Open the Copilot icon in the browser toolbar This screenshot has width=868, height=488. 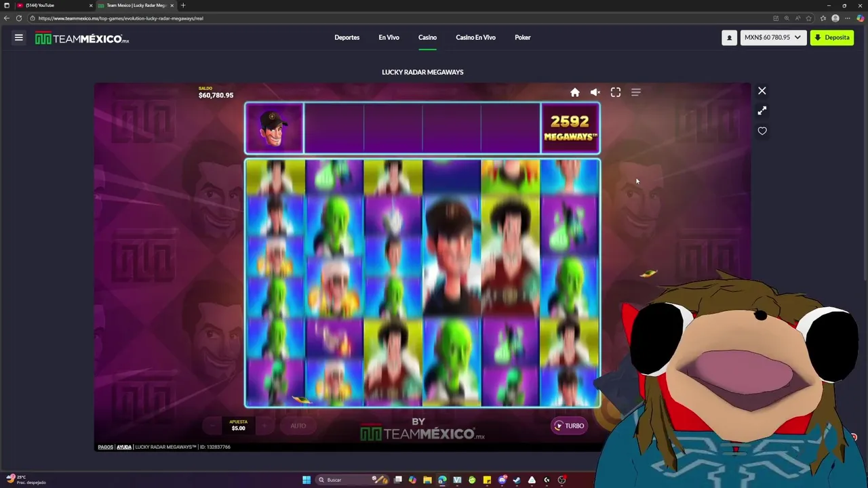pyautogui.click(x=861, y=18)
